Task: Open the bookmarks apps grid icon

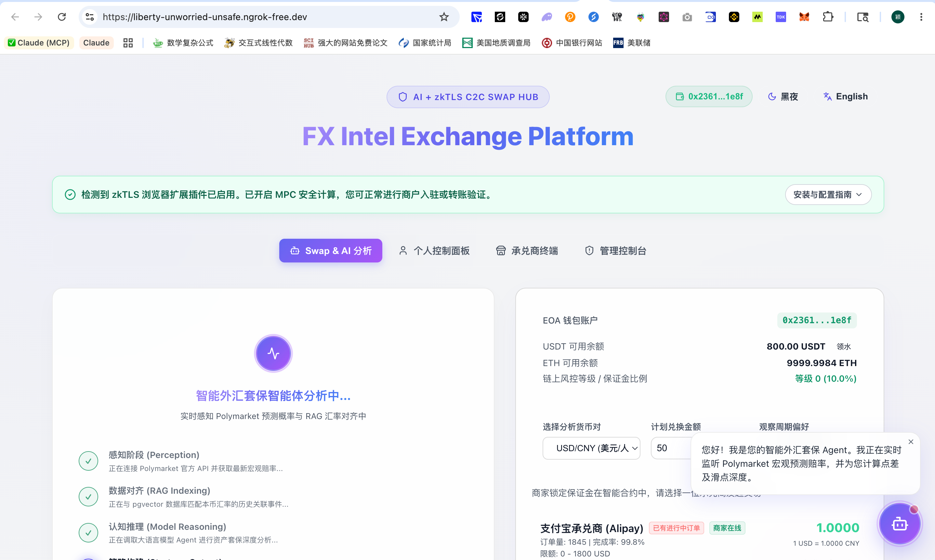Action: point(128,43)
